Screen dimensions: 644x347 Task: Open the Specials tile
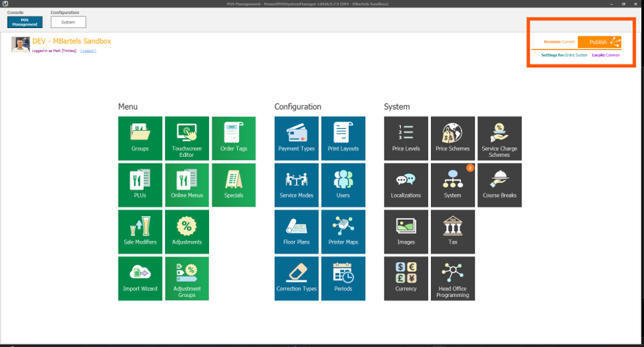point(234,185)
